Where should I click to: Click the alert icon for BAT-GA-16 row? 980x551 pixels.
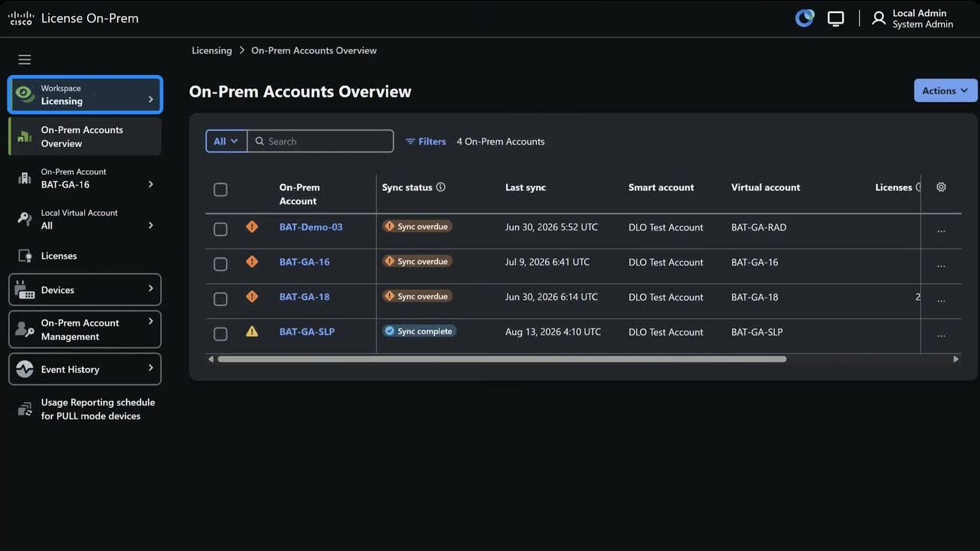[x=252, y=262]
